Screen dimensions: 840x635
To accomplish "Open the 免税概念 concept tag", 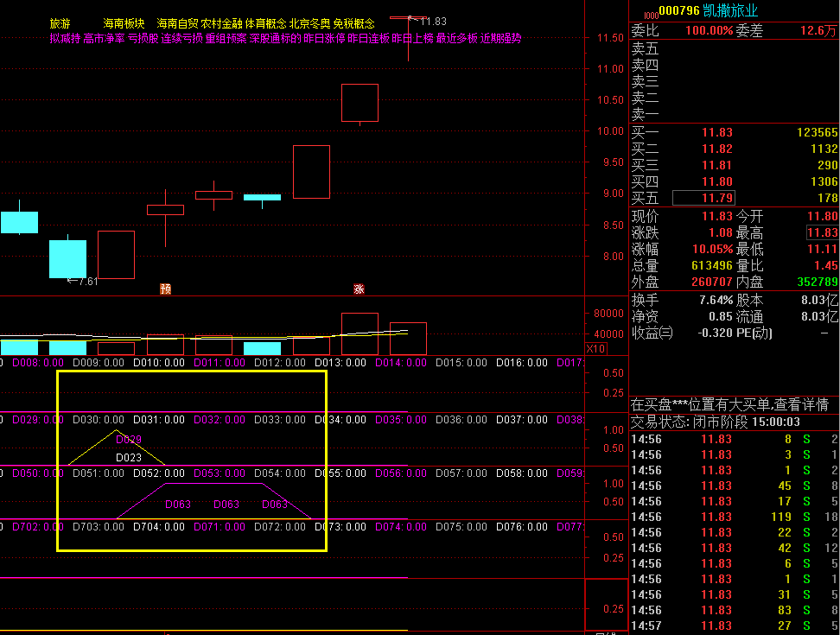I will pyautogui.click(x=353, y=23).
